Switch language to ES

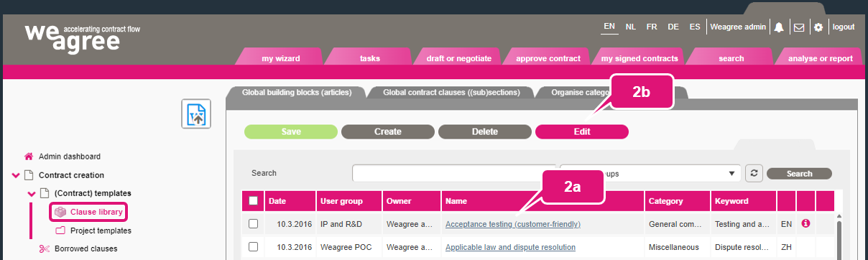(x=695, y=27)
